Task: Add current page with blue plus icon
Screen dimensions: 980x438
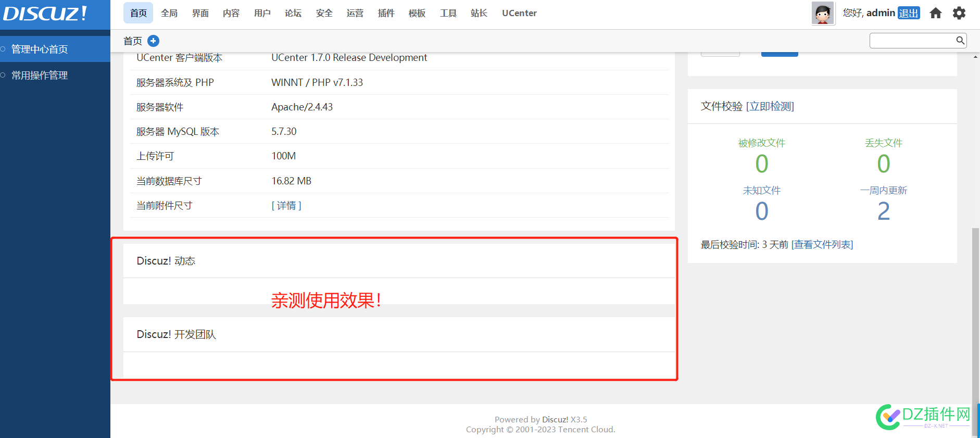Action: [154, 41]
